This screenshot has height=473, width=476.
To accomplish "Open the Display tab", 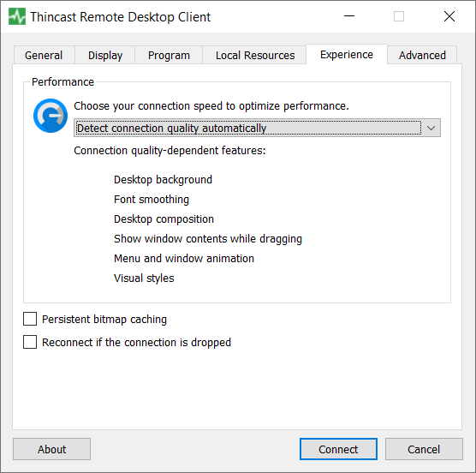I will point(105,56).
